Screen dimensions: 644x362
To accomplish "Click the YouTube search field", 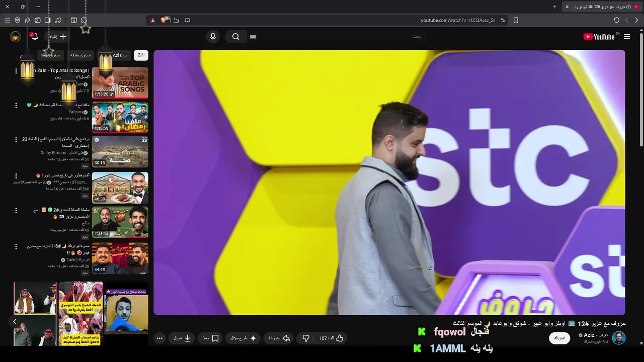I will click(336, 37).
